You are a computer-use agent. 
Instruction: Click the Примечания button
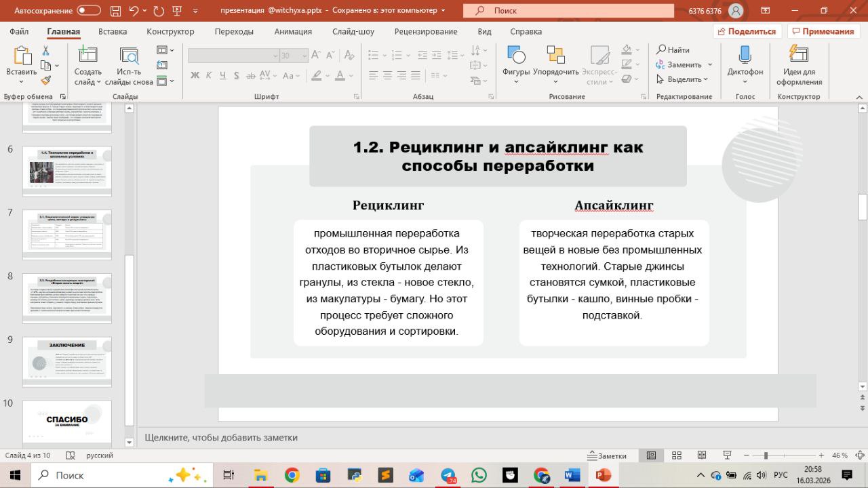(x=823, y=31)
